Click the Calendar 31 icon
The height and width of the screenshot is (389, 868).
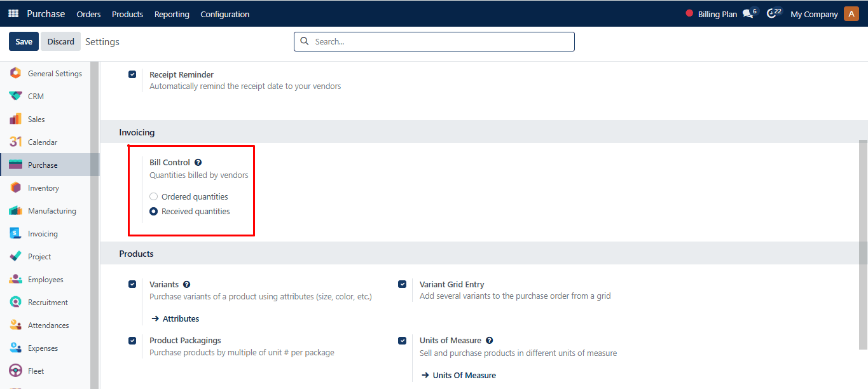tap(16, 142)
